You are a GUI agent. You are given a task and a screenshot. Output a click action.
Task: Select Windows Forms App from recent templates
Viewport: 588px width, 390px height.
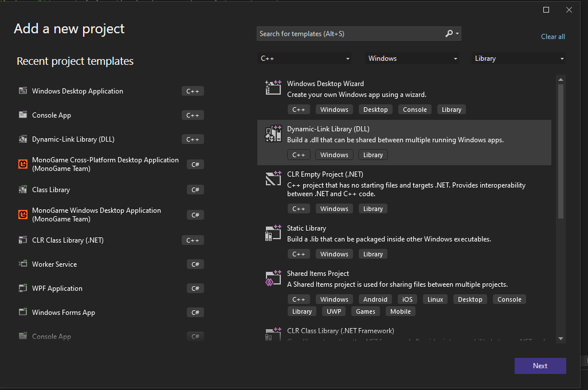tap(64, 313)
